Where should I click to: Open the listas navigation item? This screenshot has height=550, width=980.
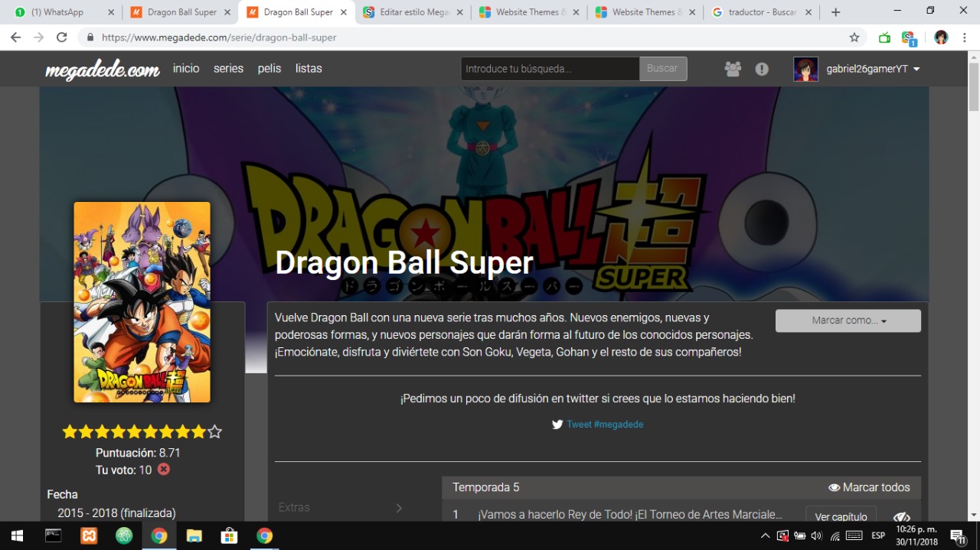pos(309,68)
